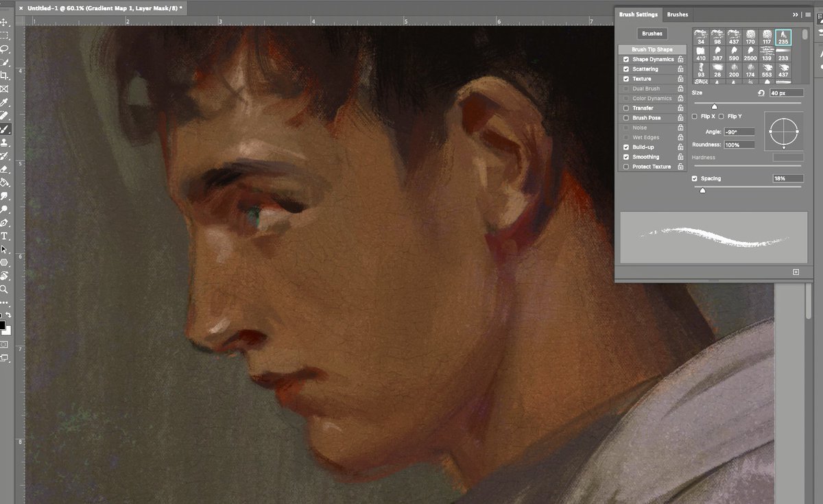Click the Brush Tip Shape section
The image size is (823, 504).
652,49
